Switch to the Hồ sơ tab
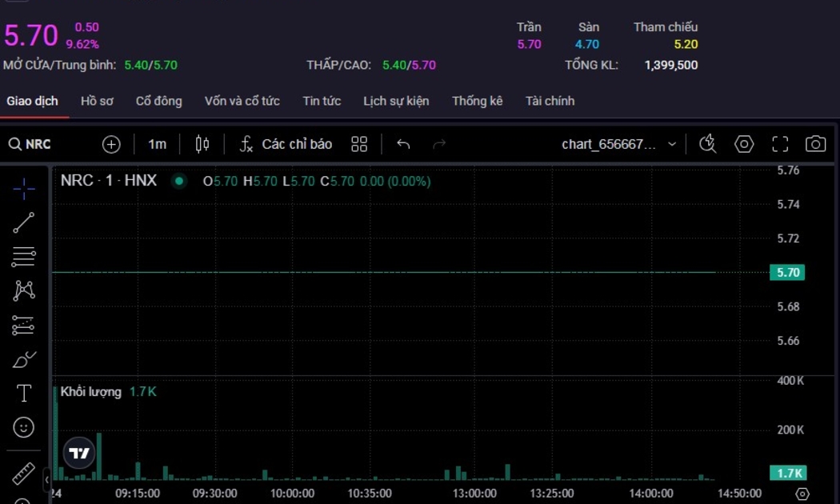 click(97, 101)
